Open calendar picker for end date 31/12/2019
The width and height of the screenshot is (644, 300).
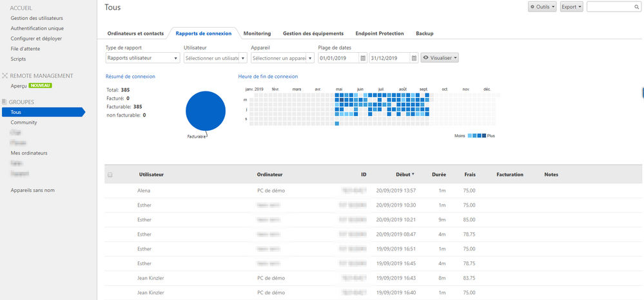coord(415,59)
